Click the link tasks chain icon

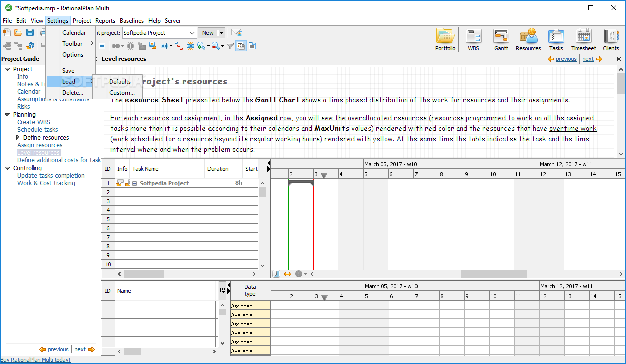click(116, 46)
